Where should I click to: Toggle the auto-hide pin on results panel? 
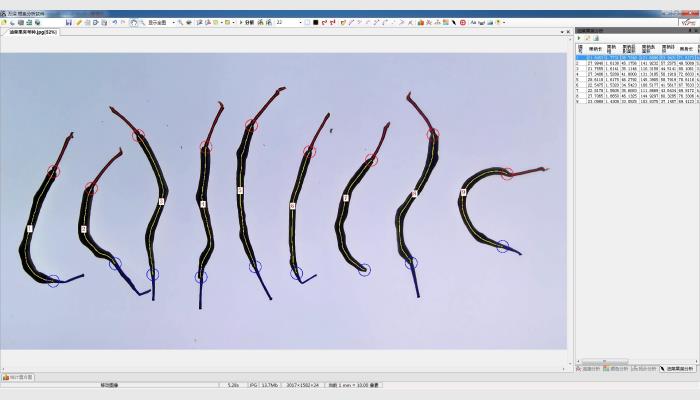[689, 30]
